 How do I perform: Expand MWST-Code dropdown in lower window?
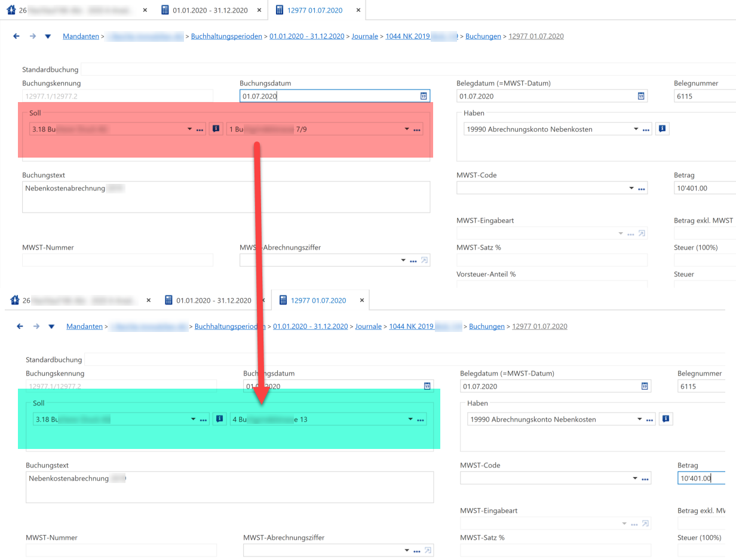635,479
